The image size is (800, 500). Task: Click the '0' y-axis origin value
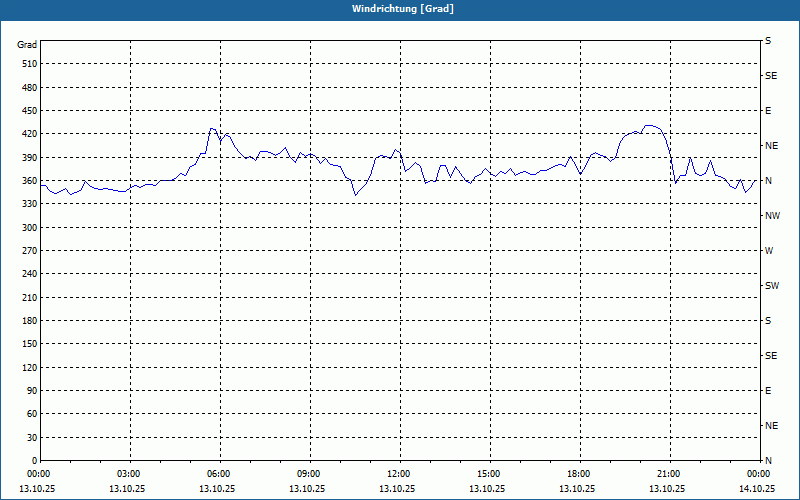(35, 461)
